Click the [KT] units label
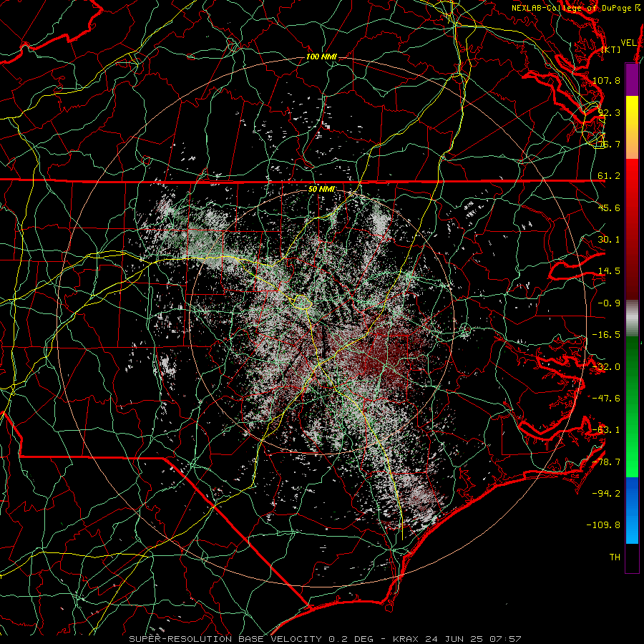This screenshot has width=644, height=644. tap(611, 49)
